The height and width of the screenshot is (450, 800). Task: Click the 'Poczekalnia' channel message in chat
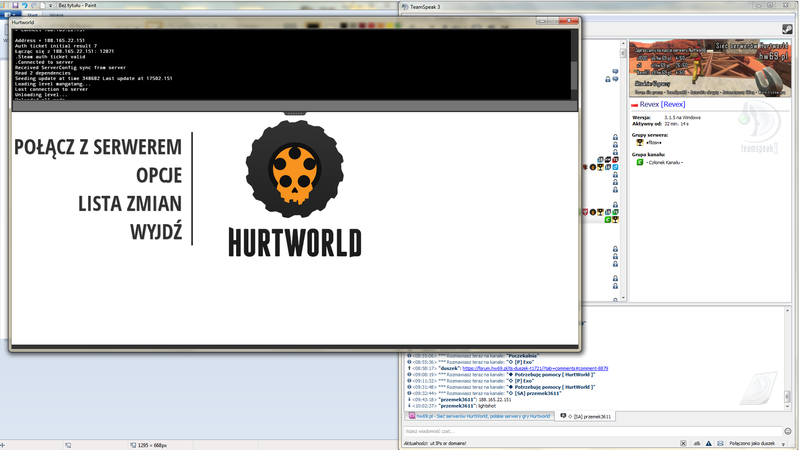coord(472,356)
